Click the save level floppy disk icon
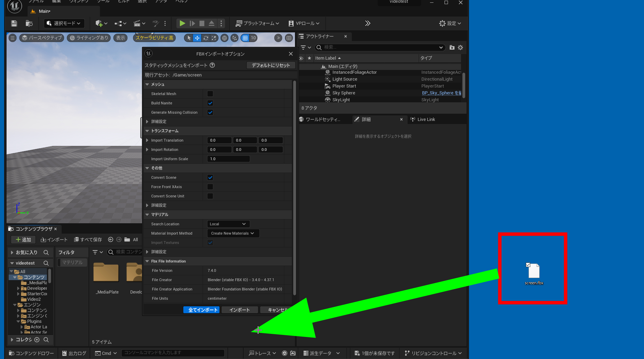 (14, 23)
